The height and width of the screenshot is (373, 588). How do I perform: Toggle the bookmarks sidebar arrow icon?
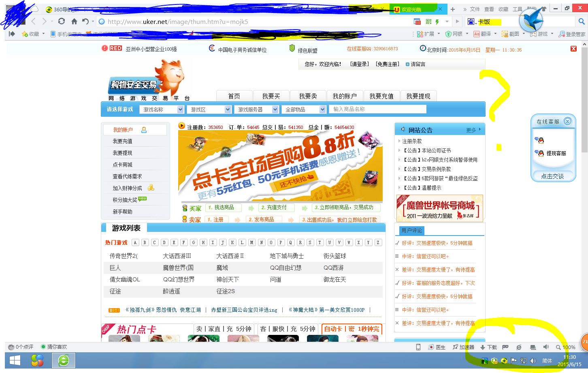(x=12, y=34)
